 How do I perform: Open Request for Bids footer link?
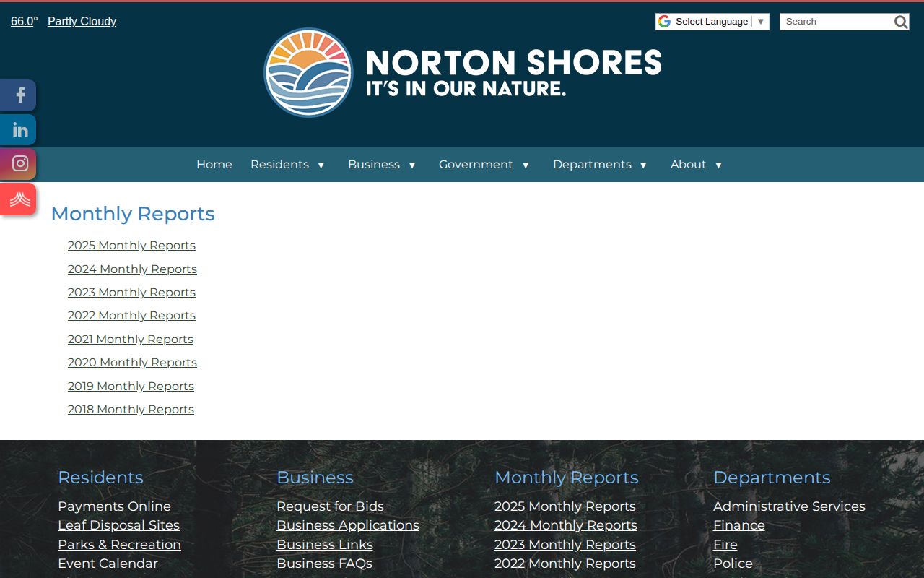pos(330,506)
